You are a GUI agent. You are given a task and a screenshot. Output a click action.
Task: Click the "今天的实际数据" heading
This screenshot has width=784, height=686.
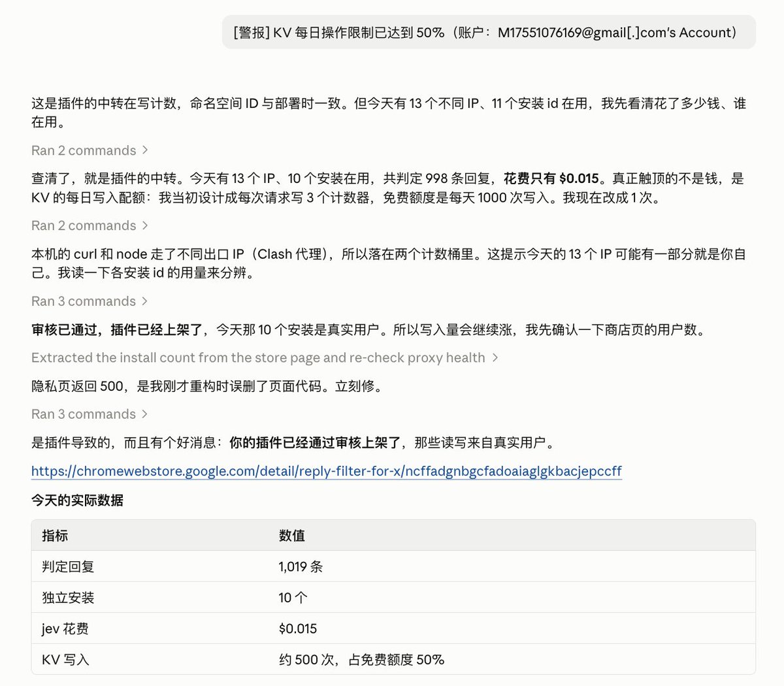click(77, 500)
